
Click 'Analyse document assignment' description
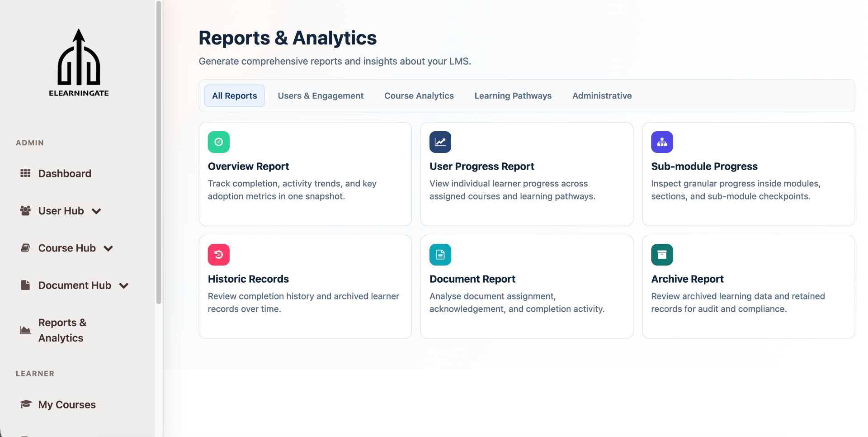pyautogui.click(x=517, y=303)
